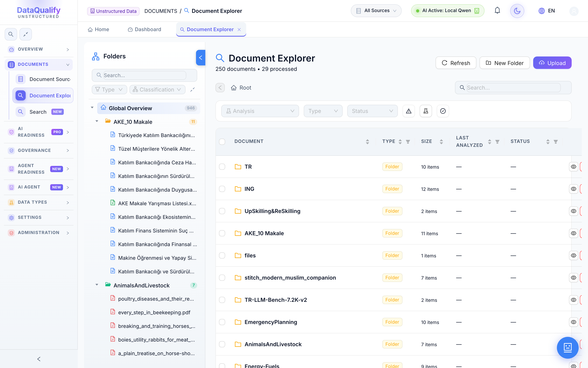
Task: Open the Search NEW sidebar item
Action: [x=43, y=112]
